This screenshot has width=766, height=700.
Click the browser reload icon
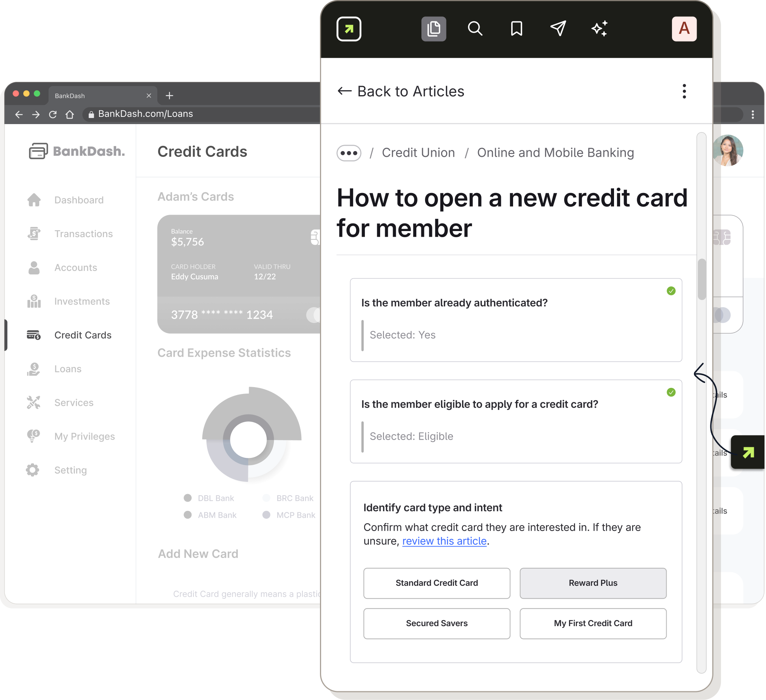pos(53,115)
